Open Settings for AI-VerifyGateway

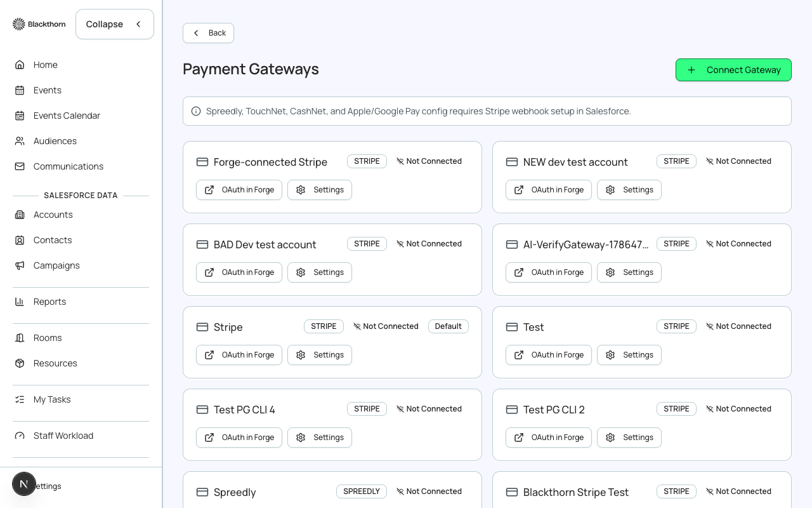[x=629, y=272]
